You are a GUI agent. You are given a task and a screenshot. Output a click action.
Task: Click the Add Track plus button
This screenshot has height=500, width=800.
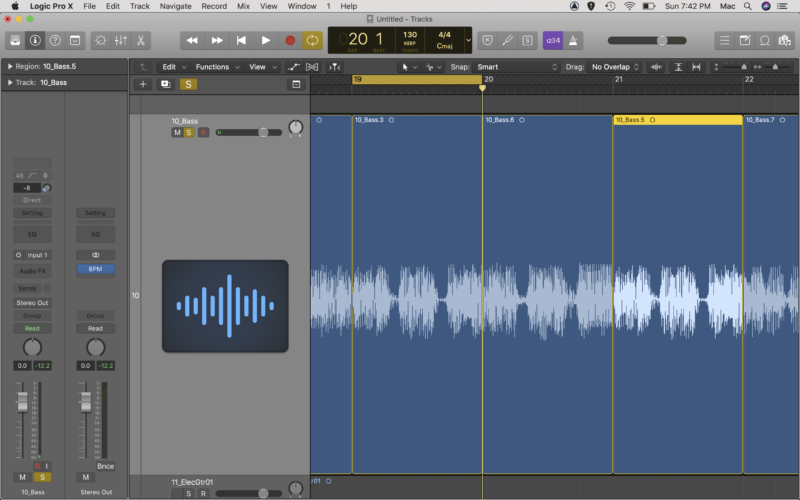[x=143, y=84]
